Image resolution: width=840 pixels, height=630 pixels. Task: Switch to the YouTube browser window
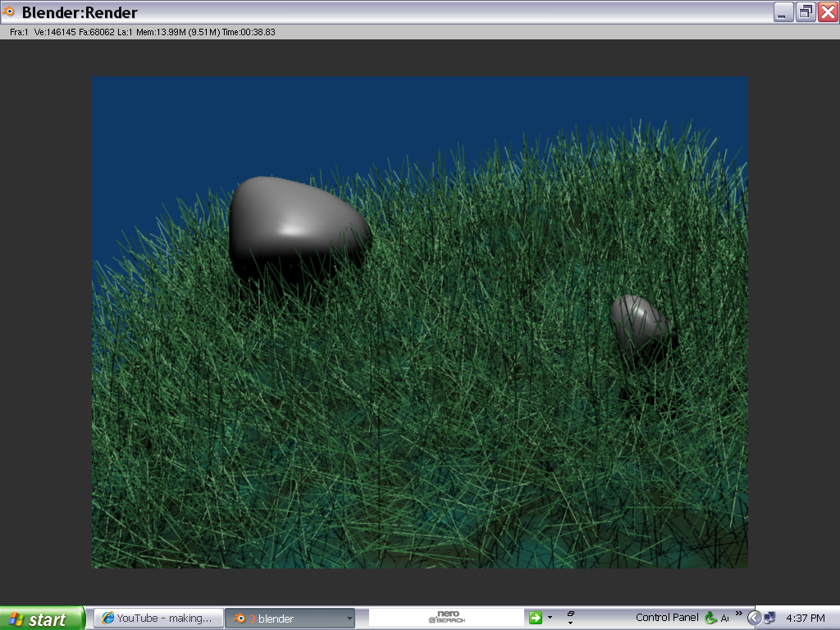[x=159, y=619]
